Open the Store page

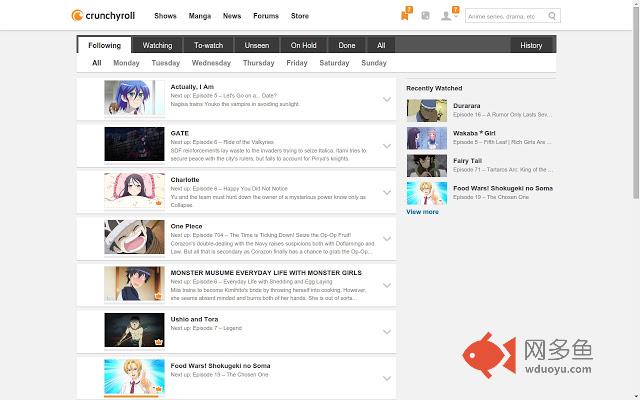click(300, 16)
